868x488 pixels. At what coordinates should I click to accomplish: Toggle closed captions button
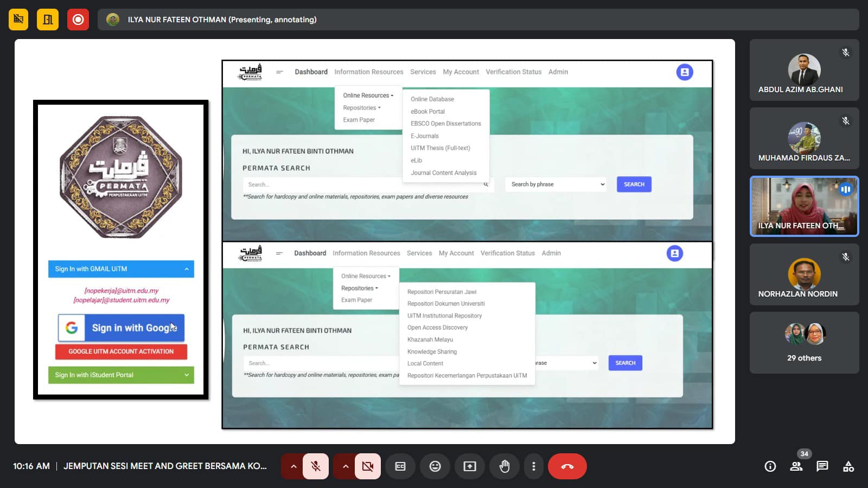point(400,466)
